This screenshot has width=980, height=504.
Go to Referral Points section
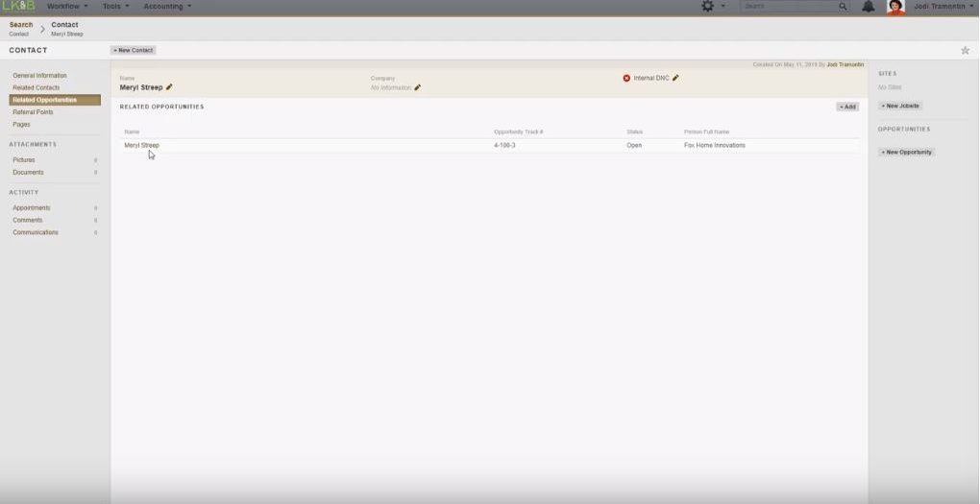[33, 112]
